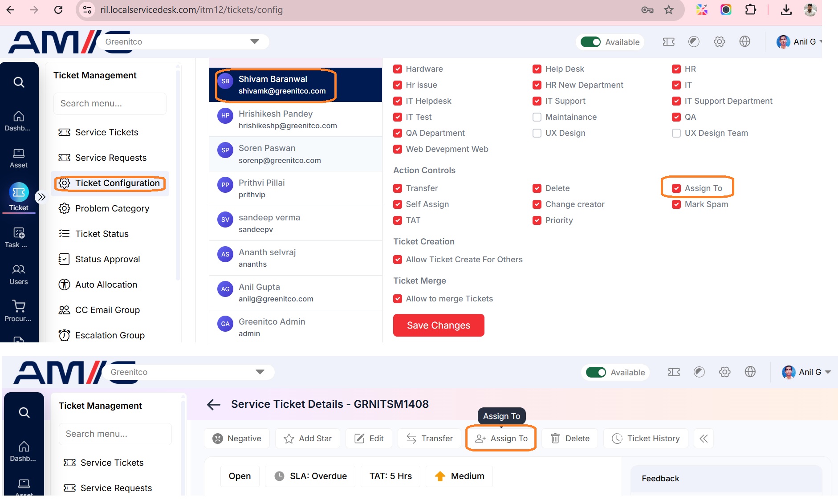Click the browser reload icon
Screen dimensions: 838x504
click(58, 10)
